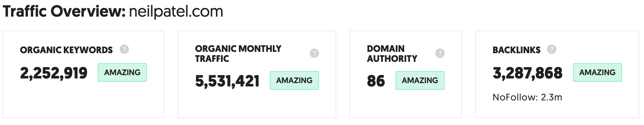
Task: Select the AMAZING badge beside Organic Keywords
Action: click(122, 72)
